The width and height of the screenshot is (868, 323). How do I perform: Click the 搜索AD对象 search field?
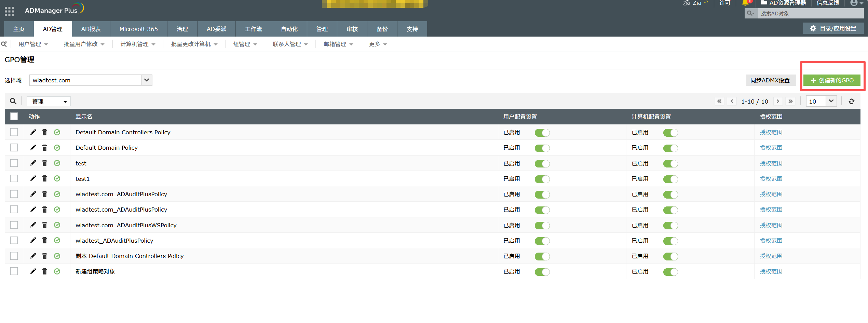click(x=810, y=13)
